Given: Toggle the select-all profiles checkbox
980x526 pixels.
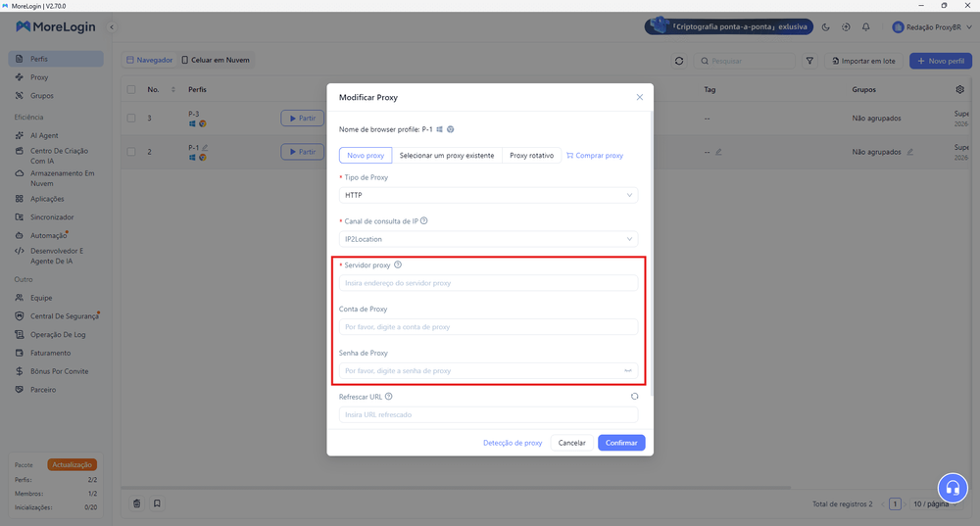Looking at the screenshot, I should click(131, 89).
